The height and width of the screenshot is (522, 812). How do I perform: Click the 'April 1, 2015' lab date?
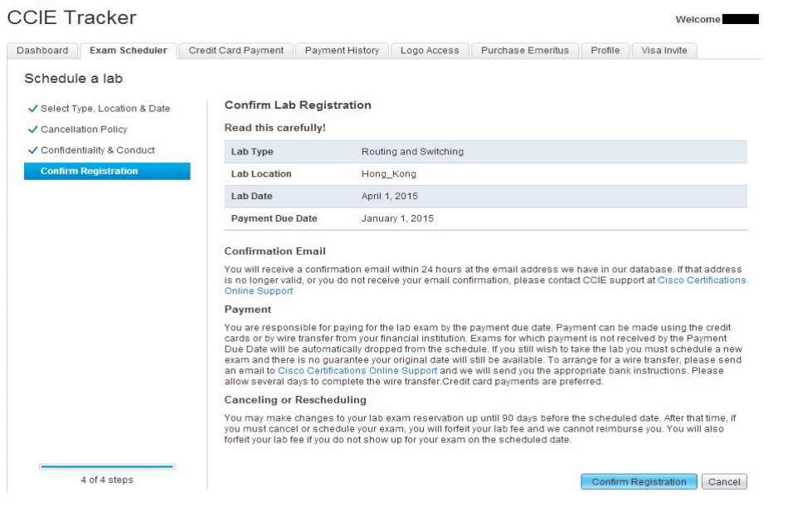tap(390, 196)
